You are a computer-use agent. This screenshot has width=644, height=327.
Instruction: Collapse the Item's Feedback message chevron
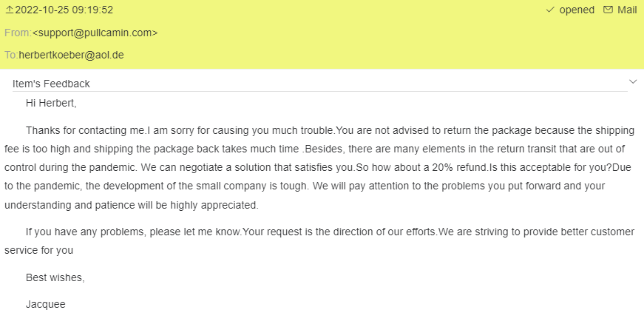(633, 81)
